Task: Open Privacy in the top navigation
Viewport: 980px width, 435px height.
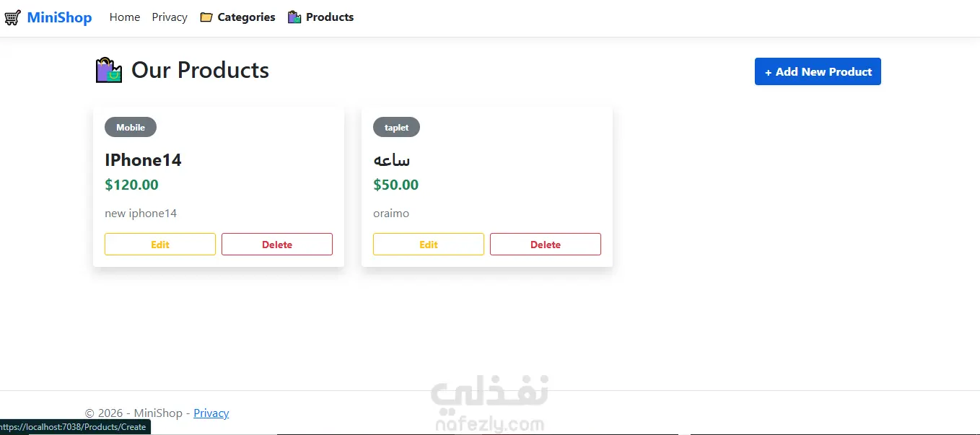Action: pyautogui.click(x=170, y=17)
